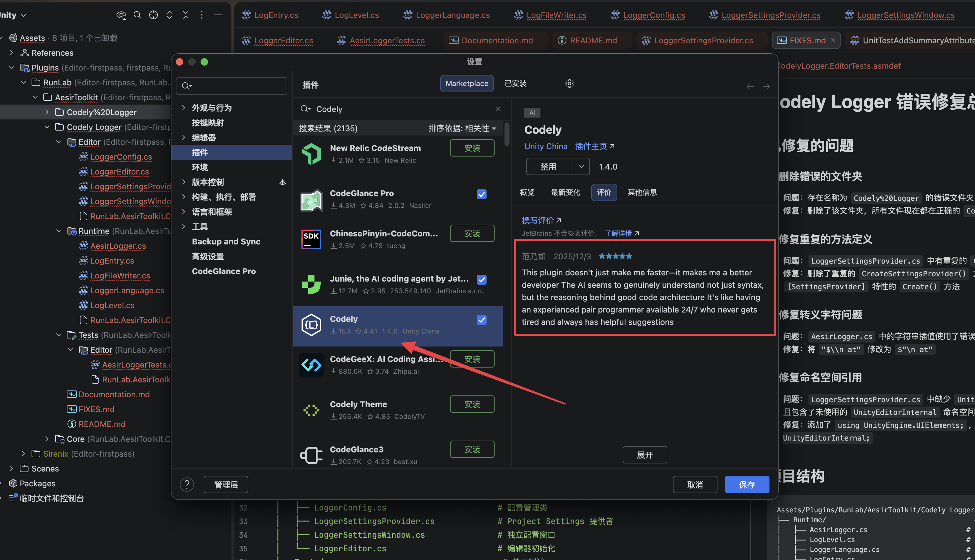
Task: Click the collapse-all icon in project toolbar
Action: point(185,15)
